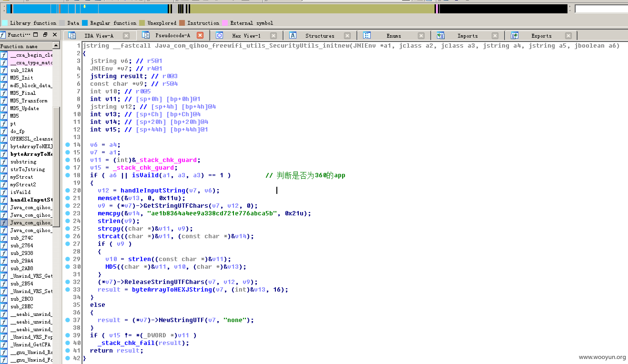This screenshot has height=364, width=628.
Task: Select the substring function
Action: click(23, 162)
